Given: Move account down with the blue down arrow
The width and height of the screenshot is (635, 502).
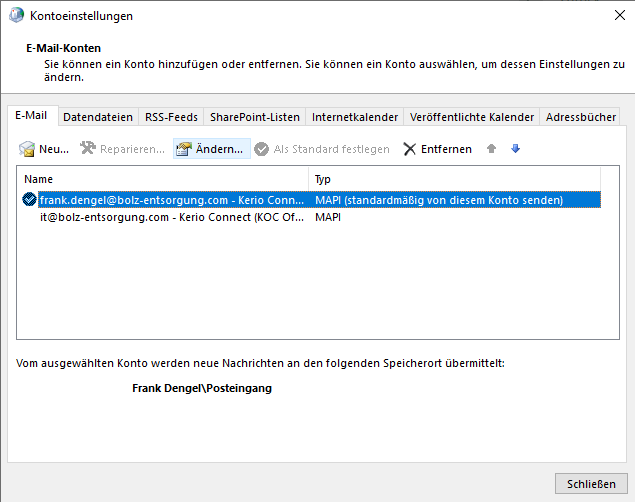Looking at the screenshot, I should (516, 149).
